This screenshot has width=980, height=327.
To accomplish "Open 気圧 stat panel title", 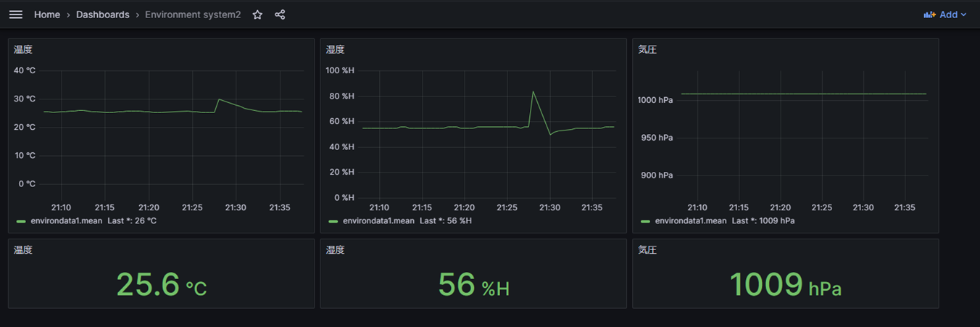I will click(647, 250).
